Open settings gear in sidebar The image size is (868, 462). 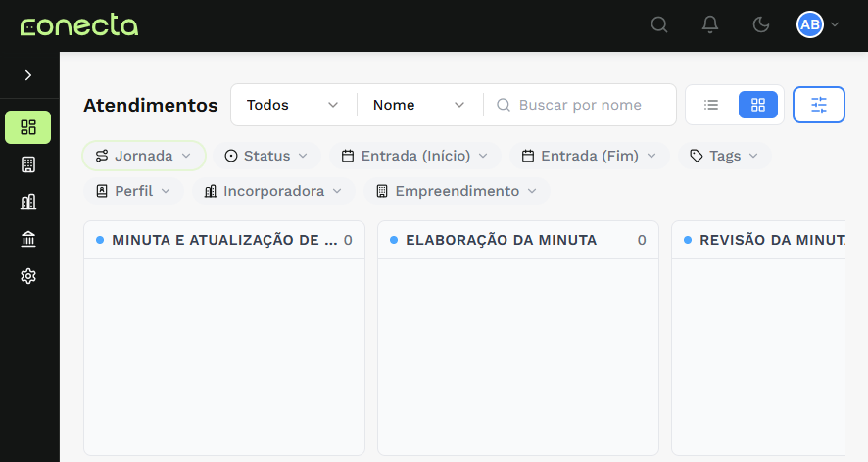tap(28, 276)
